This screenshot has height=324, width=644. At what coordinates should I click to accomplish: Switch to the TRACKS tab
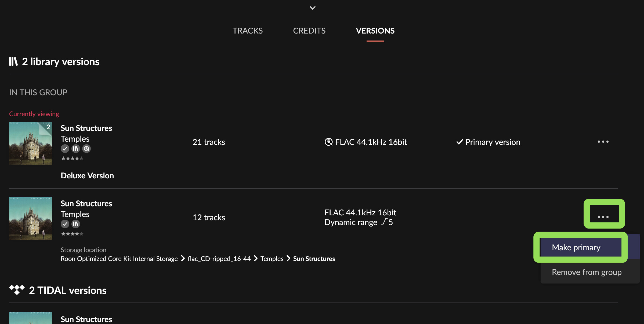[x=248, y=31]
